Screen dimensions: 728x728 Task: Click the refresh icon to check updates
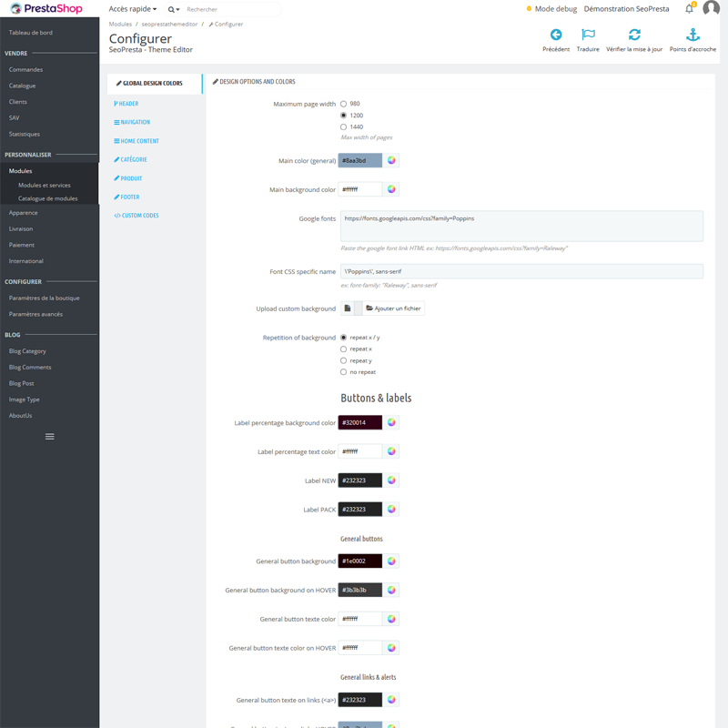(634, 35)
